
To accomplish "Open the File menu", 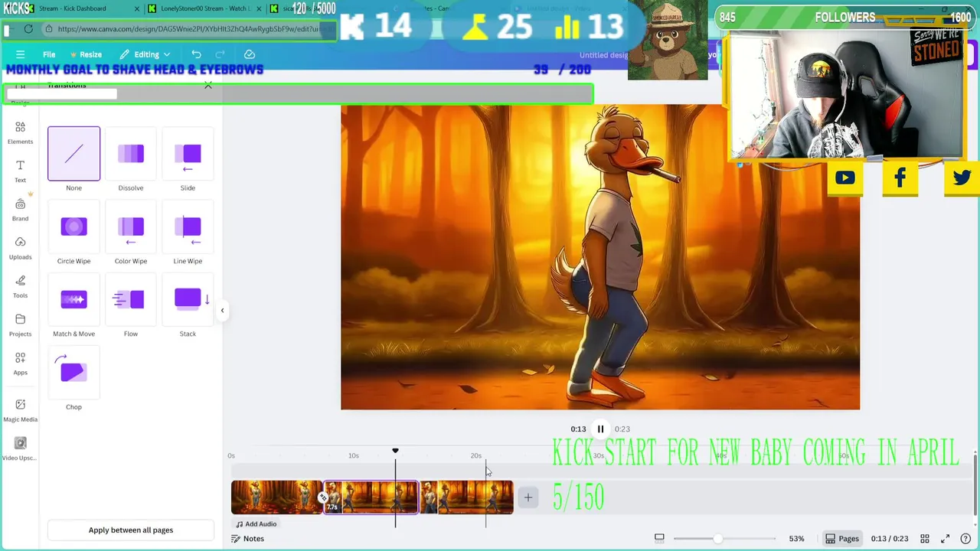I will point(49,54).
